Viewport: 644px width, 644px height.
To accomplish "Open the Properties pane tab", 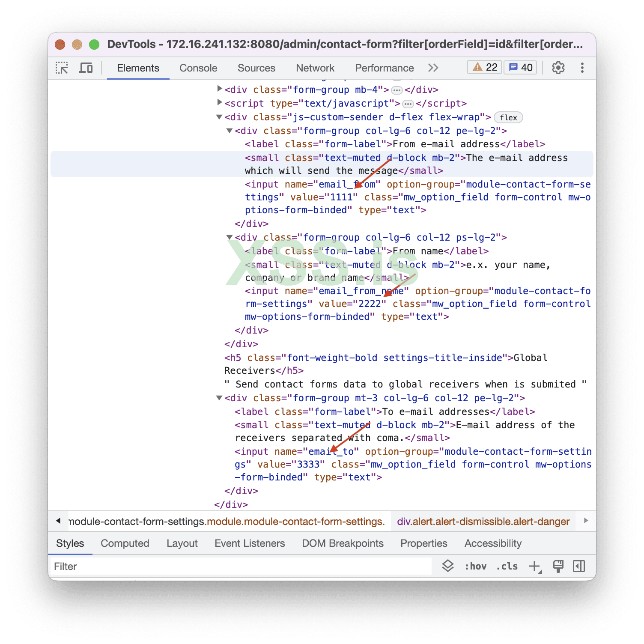I will click(424, 543).
